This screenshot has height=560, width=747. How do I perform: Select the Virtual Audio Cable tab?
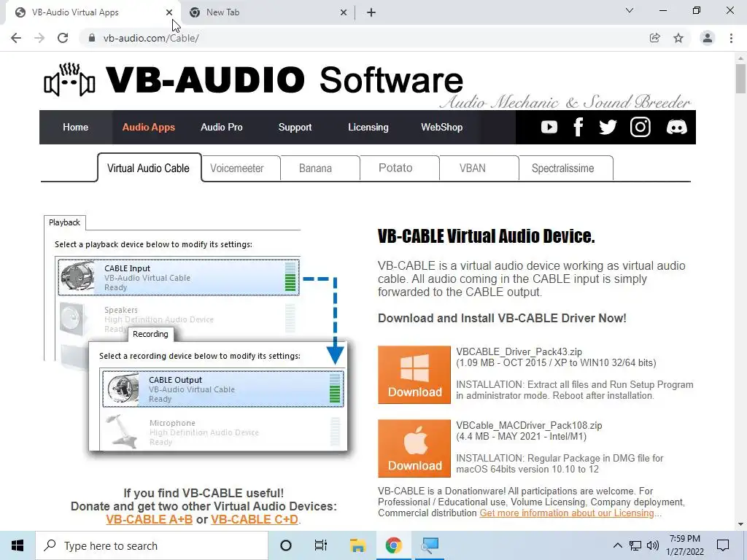coord(149,168)
